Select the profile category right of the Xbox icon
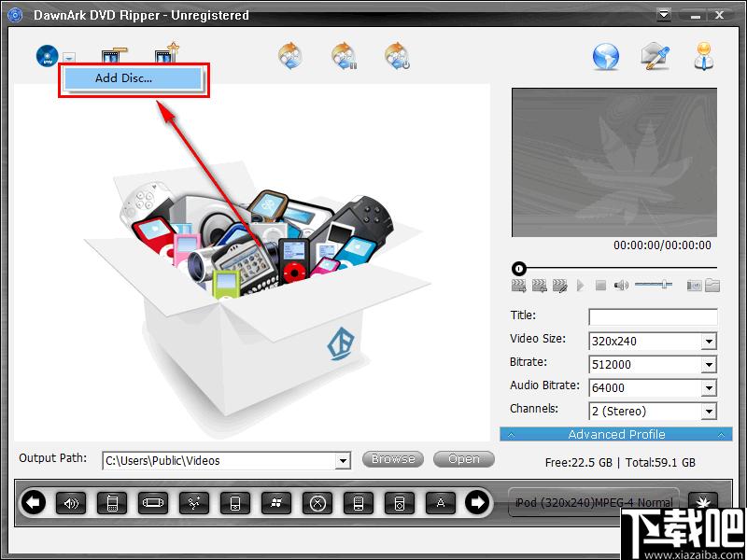This screenshot has height=560, width=747. pos(359,503)
